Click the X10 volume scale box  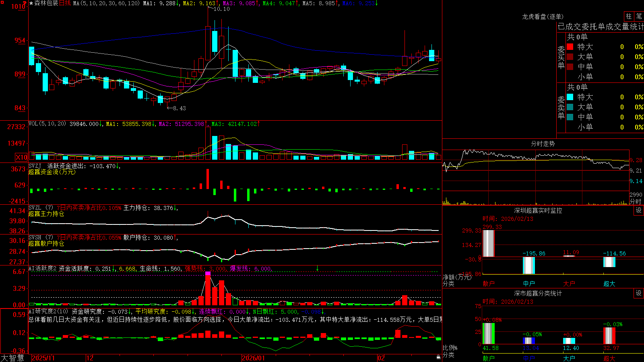pos(21,157)
